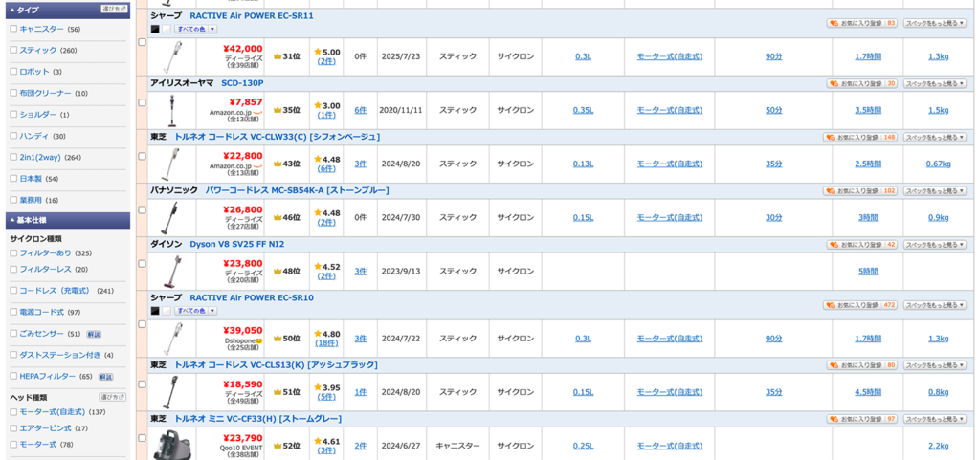Add EC-SR10 to favorites (472)
The width and height of the screenshot is (980, 460).
[x=860, y=305]
